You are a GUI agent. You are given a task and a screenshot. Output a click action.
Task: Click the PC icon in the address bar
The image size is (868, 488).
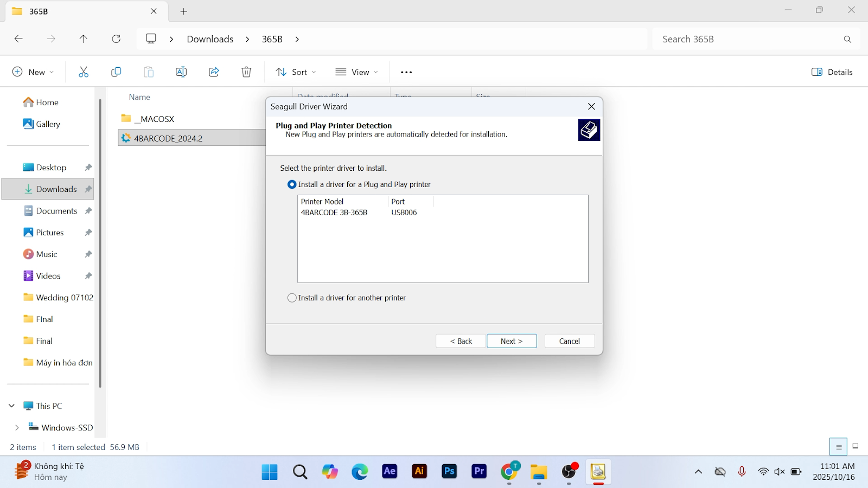(x=151, y=39)
